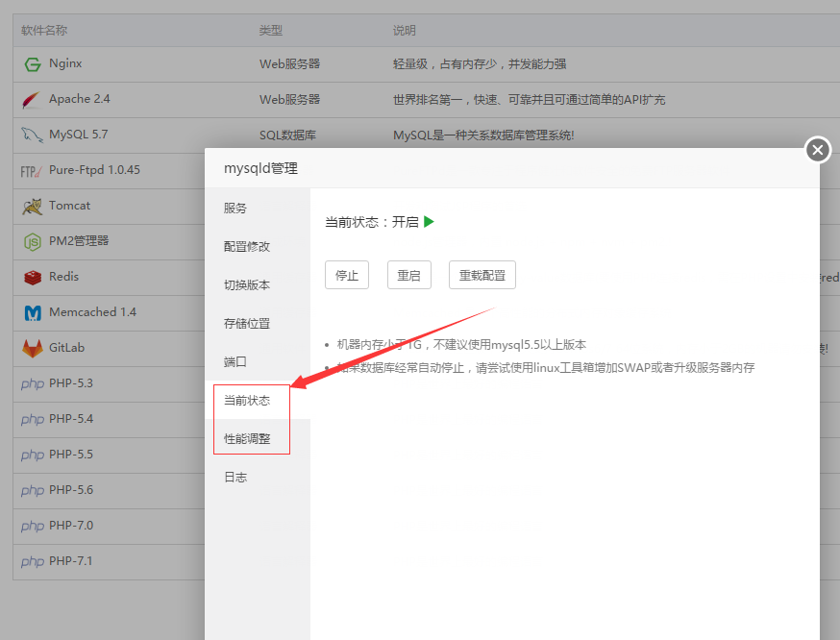
Task: Click the Apache description 世界排名第一 text
Action: pos(530,100)
